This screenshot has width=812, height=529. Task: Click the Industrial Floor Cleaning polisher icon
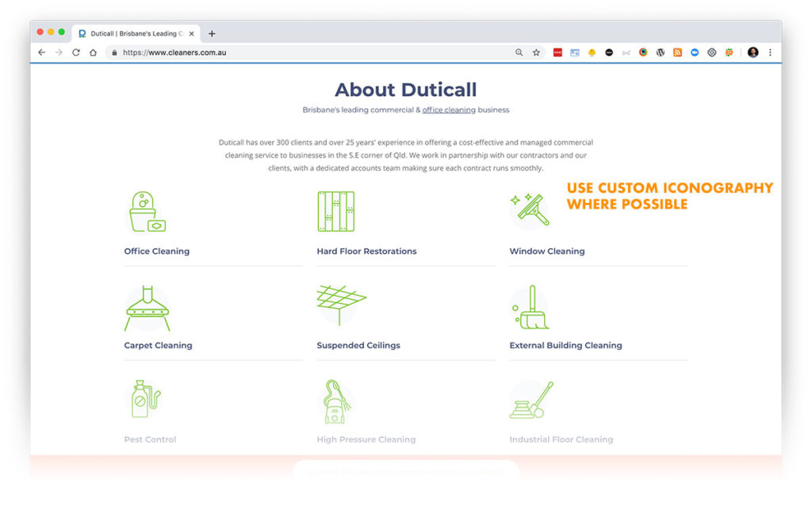tap(531, 400)
